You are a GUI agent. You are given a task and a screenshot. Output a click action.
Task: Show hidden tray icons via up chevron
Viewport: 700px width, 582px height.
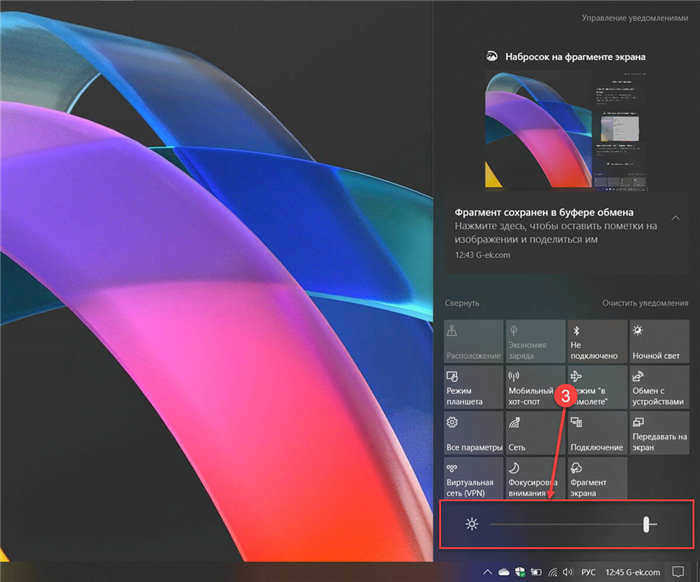[x=488, y=572]
